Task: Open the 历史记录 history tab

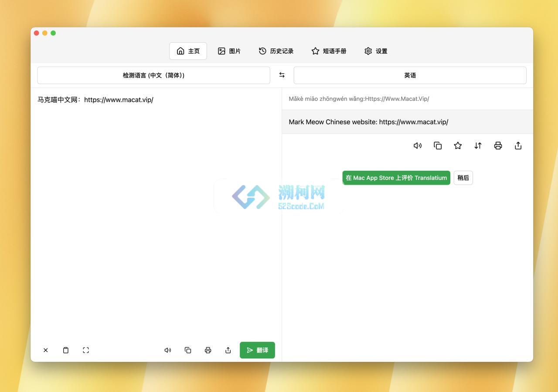Action: (x=276, y=51)
